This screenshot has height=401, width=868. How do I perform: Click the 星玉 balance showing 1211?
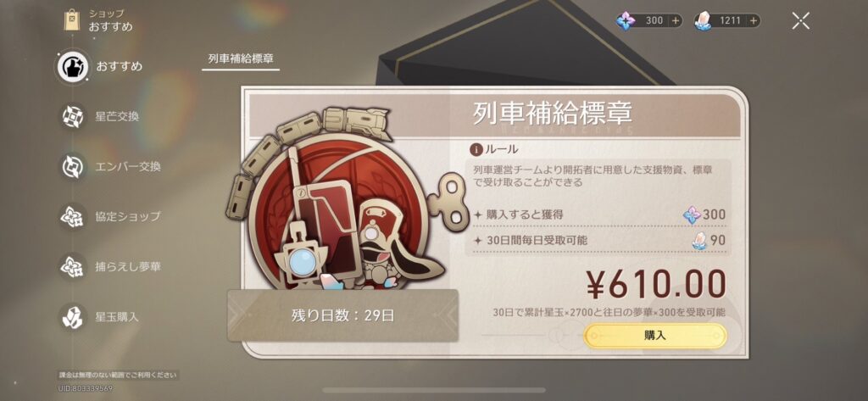pos(726,21)
